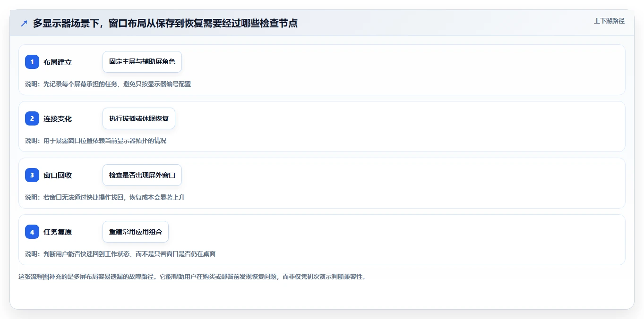Click the arrow icon beside the title
644x319 pixels.
point(24,24)
